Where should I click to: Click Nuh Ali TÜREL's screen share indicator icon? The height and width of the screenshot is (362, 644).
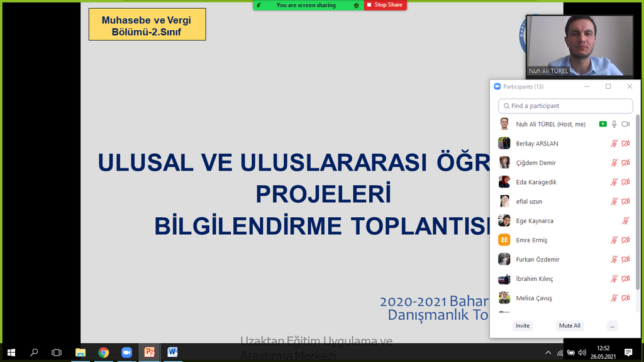tap(602, 124)
